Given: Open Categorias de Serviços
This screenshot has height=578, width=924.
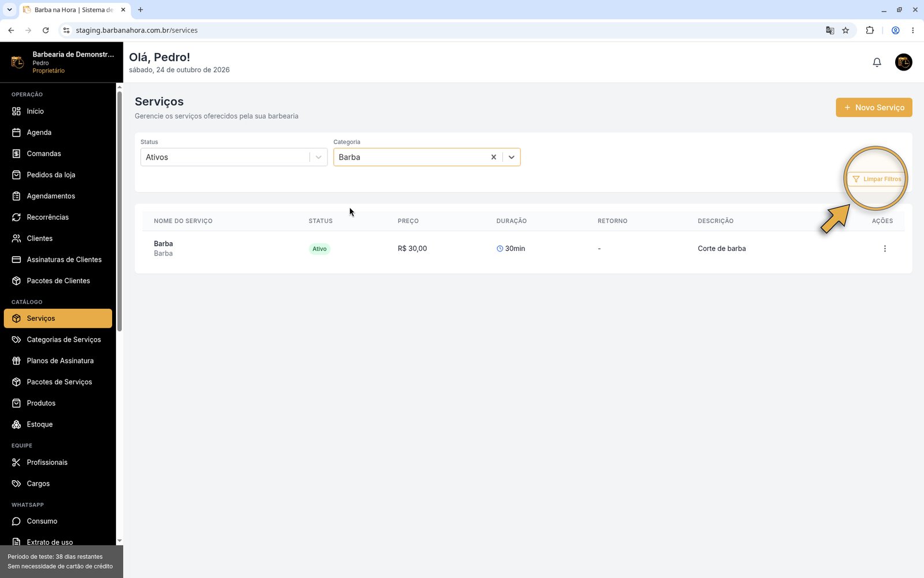Looking at the screenshot, I should (58, 340).
